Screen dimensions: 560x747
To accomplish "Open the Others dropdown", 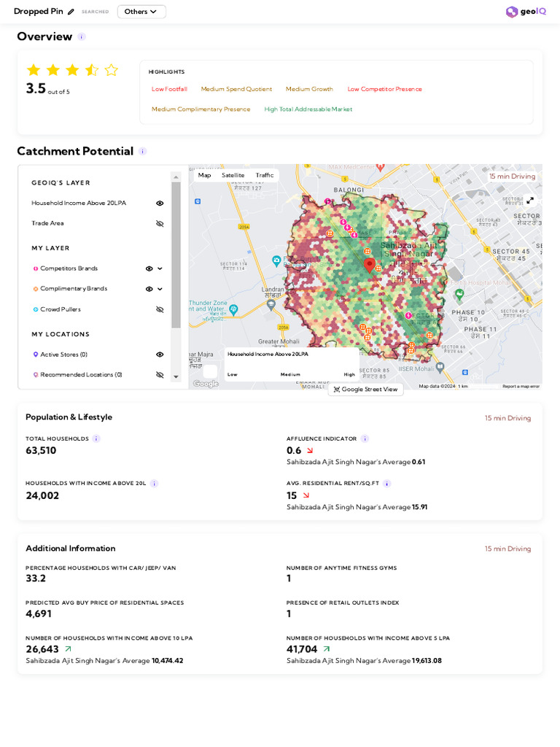I will (x=141, y=12).
